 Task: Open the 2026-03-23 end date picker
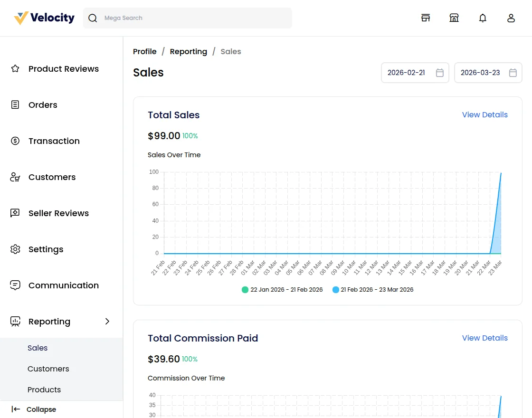(x=513, y=73)
